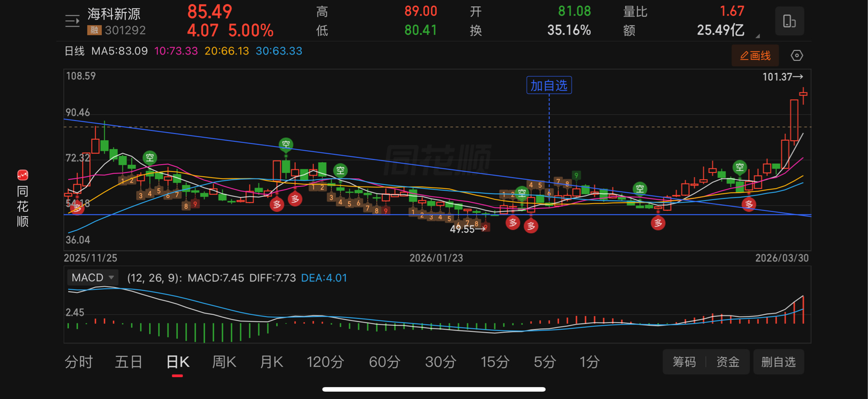The height and width of the screenshot is (399, 868).
Task: Tap the 删自选 remove favorite button
Action: (x=779, y=362)
